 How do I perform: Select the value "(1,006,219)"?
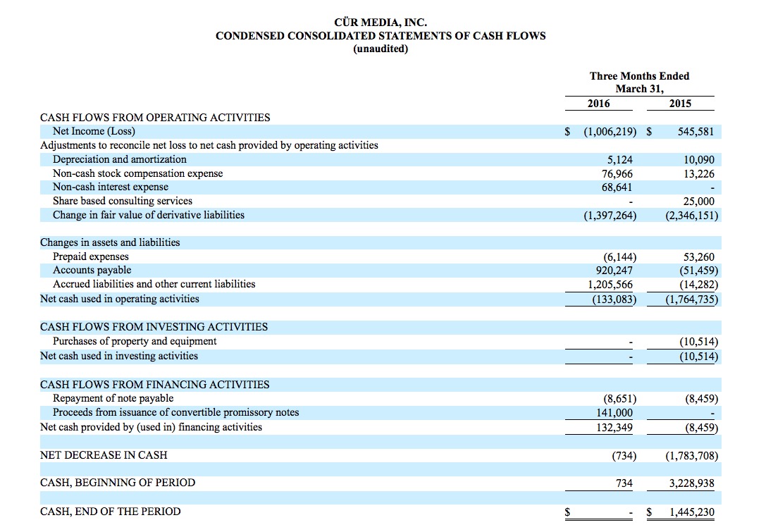point(610,132)
